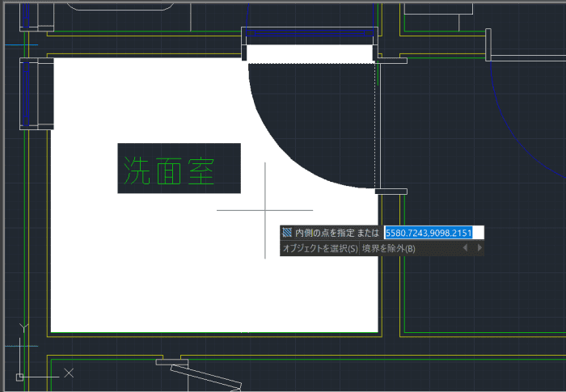Viewport: 566px width, 392px height.
Task: Select the angled door leaf at the bottom
Action: [205, 376]
